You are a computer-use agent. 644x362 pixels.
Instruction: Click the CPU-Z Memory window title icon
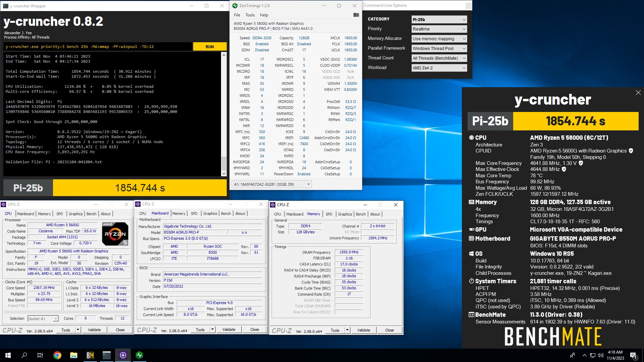[273, 204]
